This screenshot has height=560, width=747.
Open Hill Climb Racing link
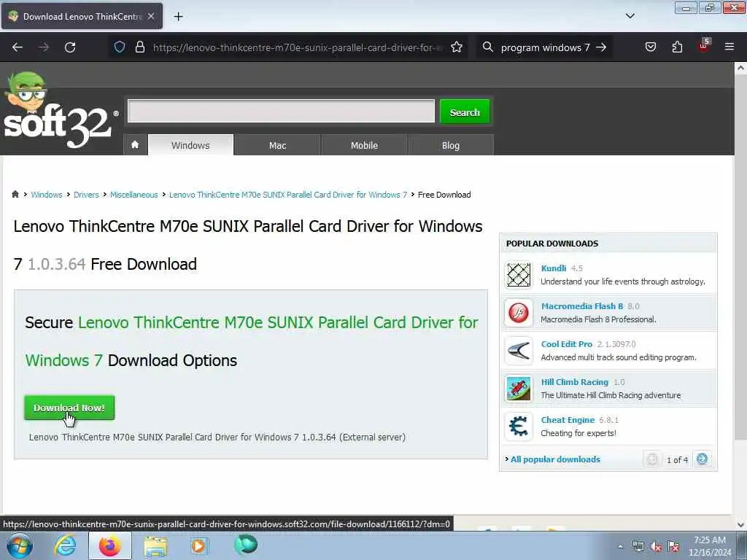[x=575, y=382]
